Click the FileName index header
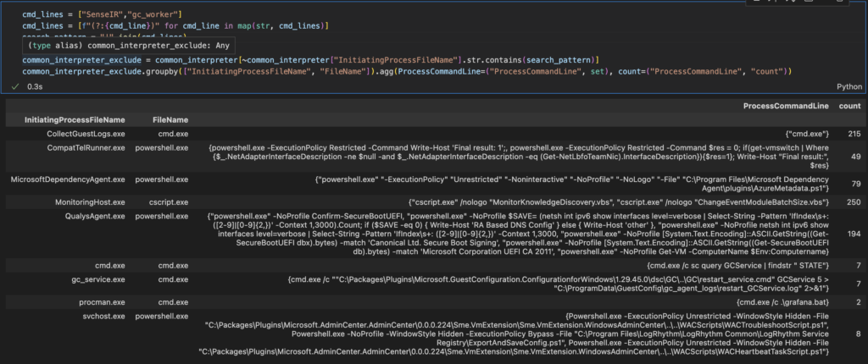 click(170, 119)
